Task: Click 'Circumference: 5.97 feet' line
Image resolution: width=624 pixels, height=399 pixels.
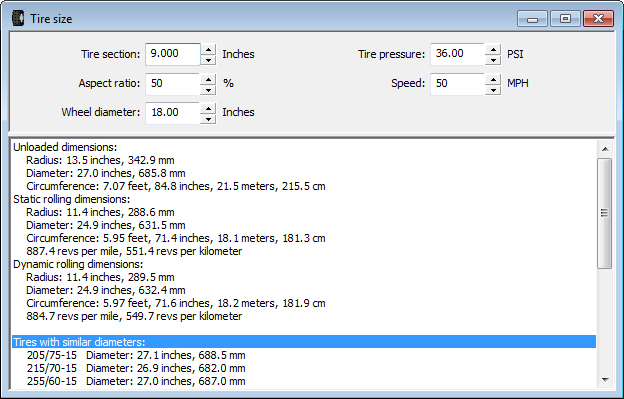Action: point(176,303)
